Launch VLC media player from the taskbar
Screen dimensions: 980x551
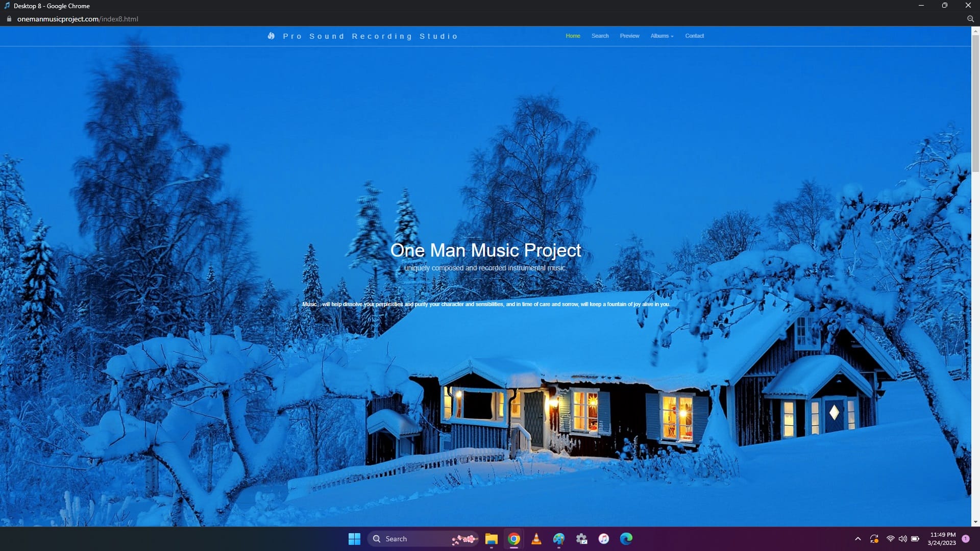pos(536,539)
